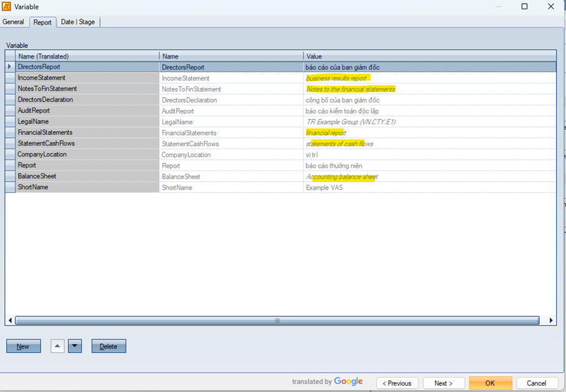The width and height of the screenshot is (566, 392).
Task: Select StatementCashFlows translated name cell
Action: pos(87,144)
